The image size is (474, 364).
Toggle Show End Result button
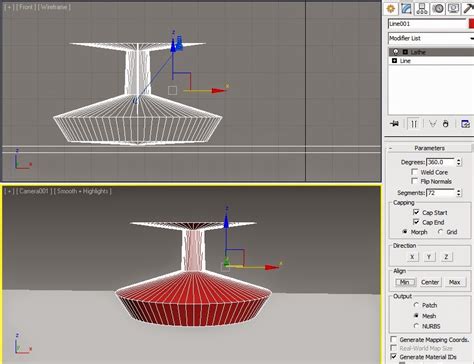point(414,124)
